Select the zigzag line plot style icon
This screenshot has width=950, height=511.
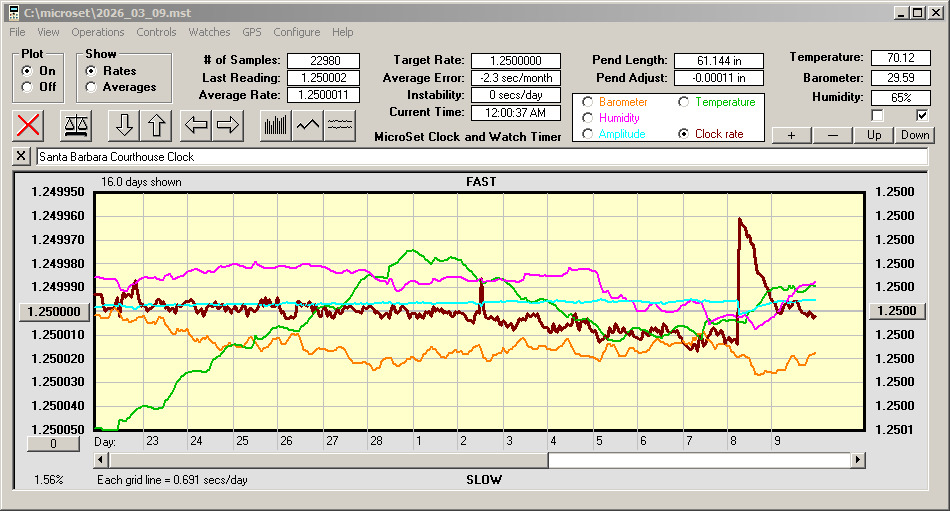coord(308,125)
